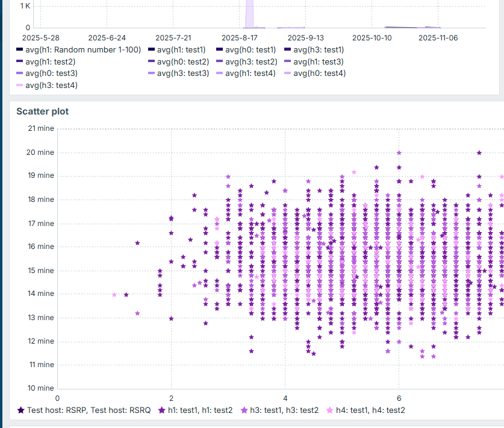
Task: Click the avg(h1: test4) legend entry
Action: pyautogui.click(x=250, y=74)
